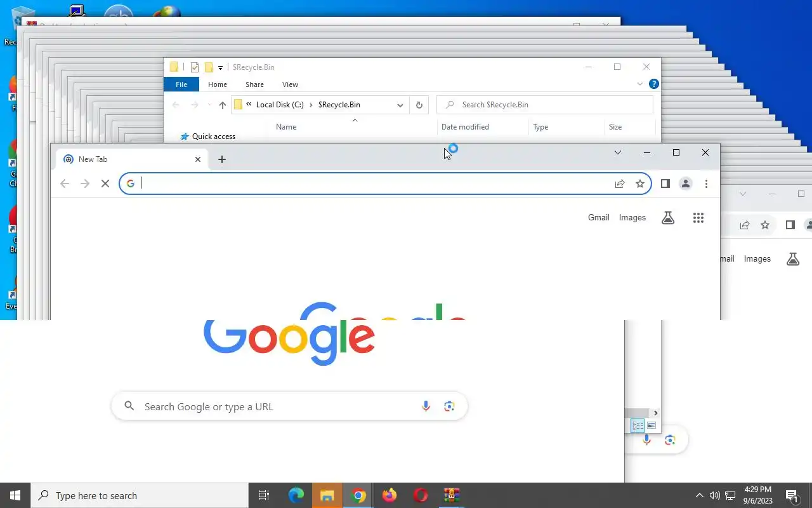This screenshot has height=508, width=812.
Task: Open Opera from the taskbar
Action: click(x=421, y=495)
